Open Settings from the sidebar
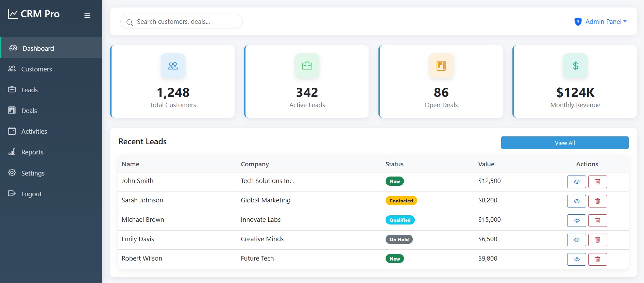 pos(33,173)
